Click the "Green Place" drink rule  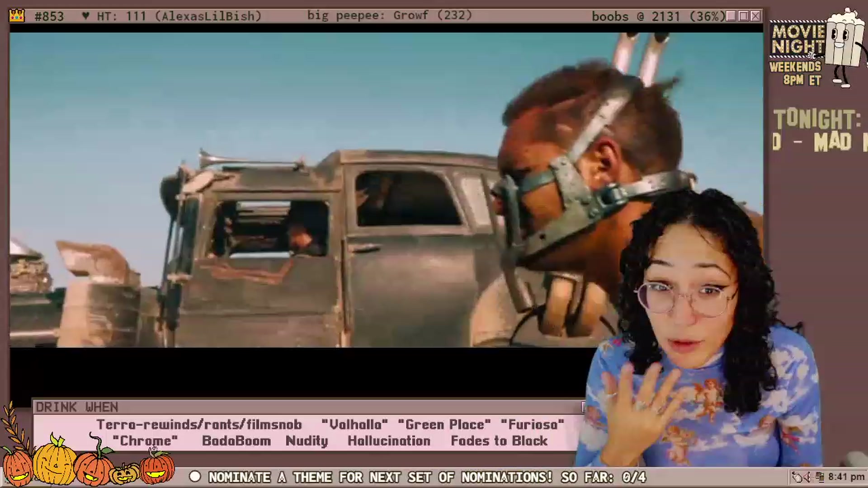tap(444, 425)
